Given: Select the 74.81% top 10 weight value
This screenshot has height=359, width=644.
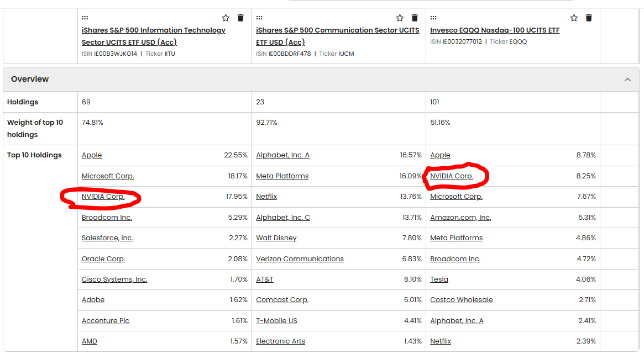Looking at the screenshot, I should [92, 123].
